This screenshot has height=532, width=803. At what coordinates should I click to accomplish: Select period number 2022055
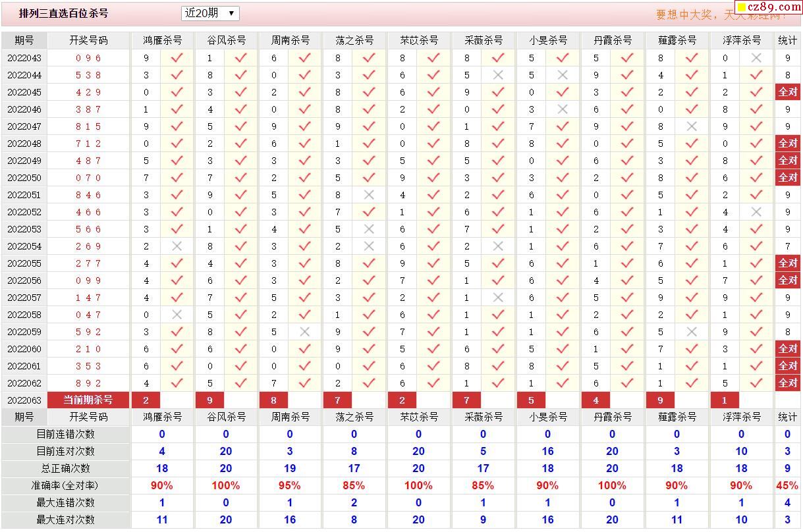click(x=24, y=263)
